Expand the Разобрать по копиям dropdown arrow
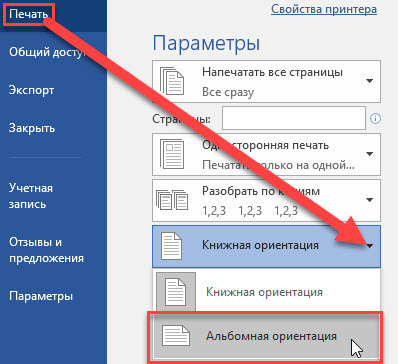The image size is (398, 364). coord(369,200)
